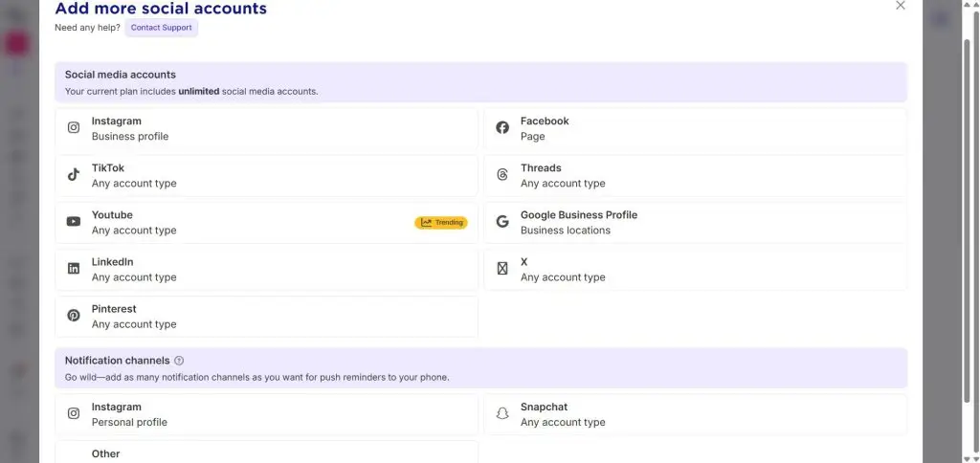Add a TikTok account

pos(266,176)
